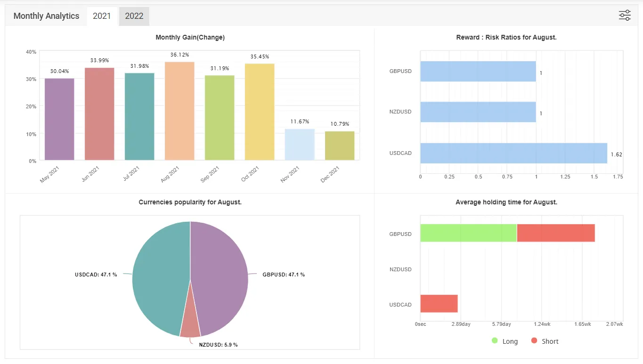Click the Aug 2021 monthly gain bar
This screenshot has width=643, height=364.
click(179, 111)
